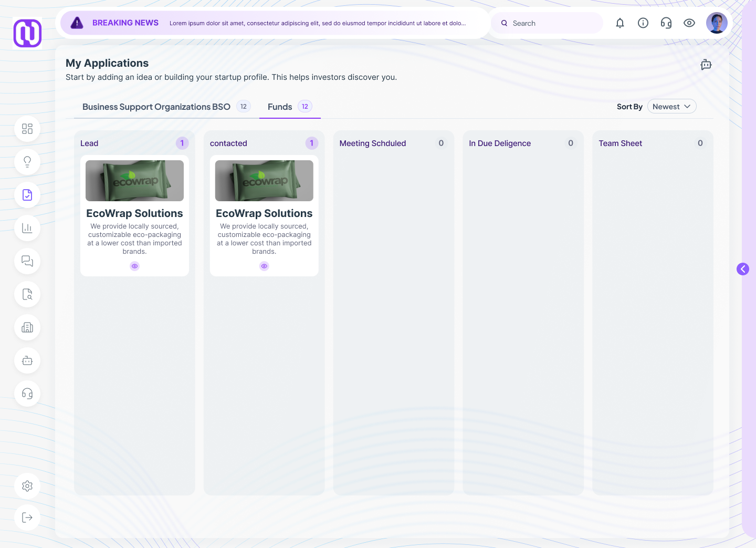Toggle preview mode with the eye icon
This screenshot has height=548, width=756.
689,23
